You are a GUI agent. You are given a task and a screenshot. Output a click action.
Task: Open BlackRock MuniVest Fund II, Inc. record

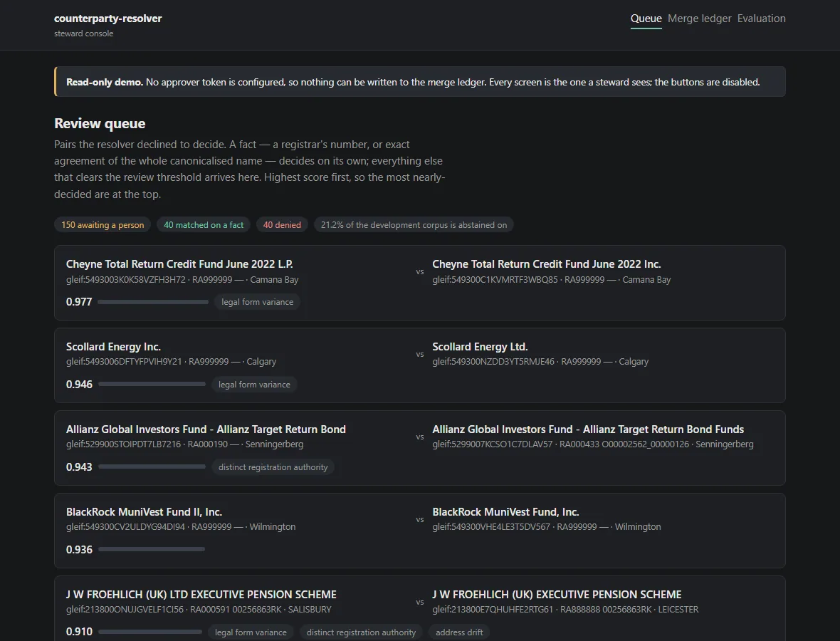(144, 512)
